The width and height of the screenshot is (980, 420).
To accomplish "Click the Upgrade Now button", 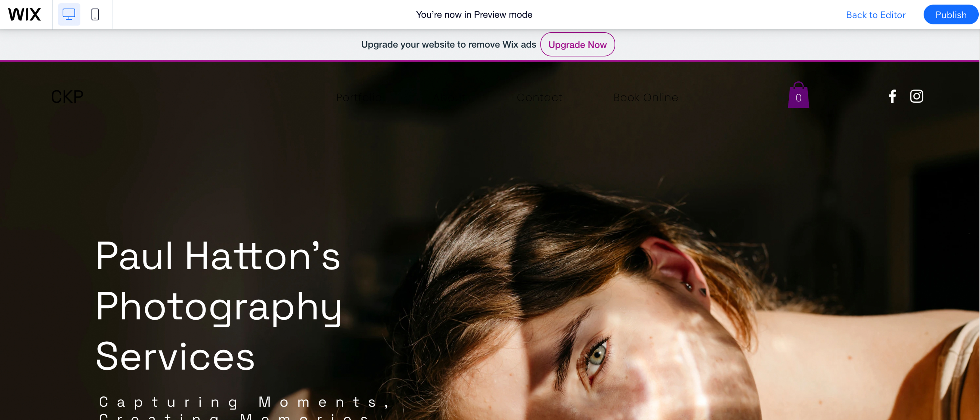I will coord(578,45).
